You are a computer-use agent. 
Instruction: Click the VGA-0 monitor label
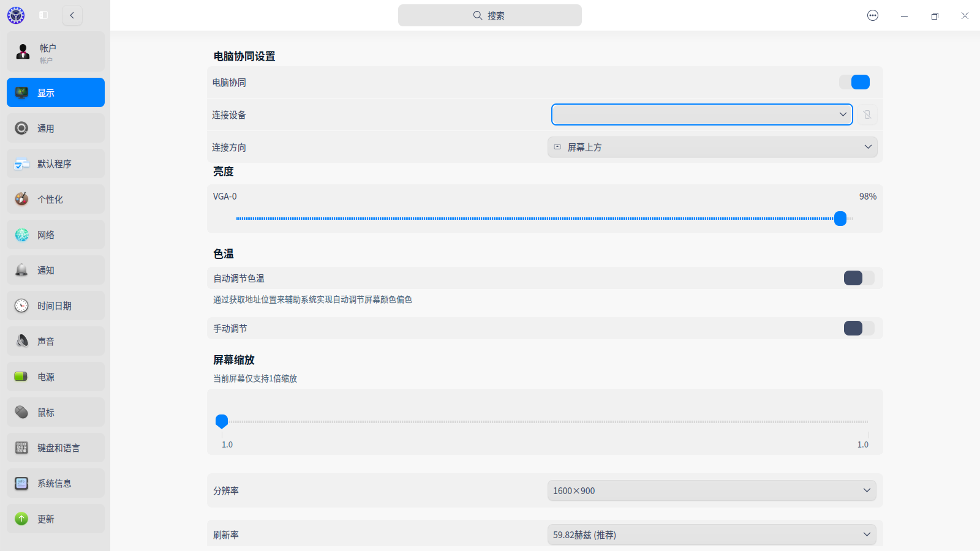[x=225, y=197]
